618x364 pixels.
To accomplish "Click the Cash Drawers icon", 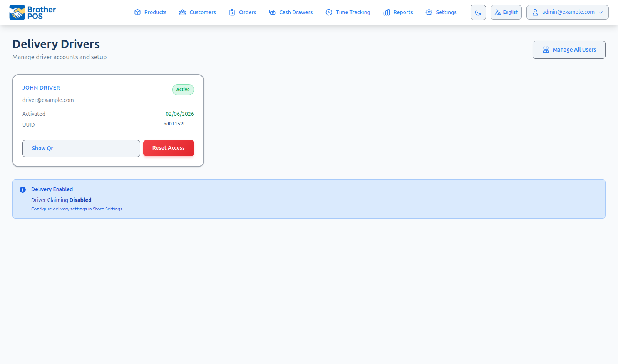I will tap(272, 12).
